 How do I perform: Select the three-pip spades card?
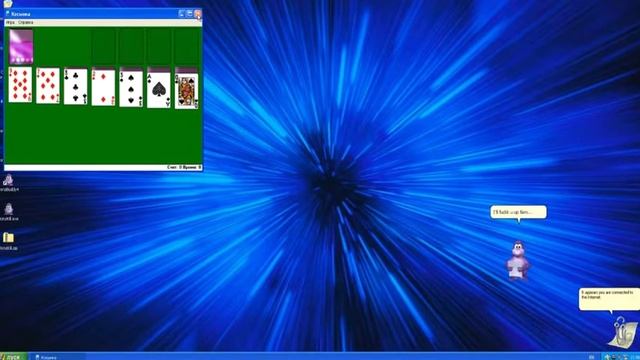pyautogui.click(x=131, y=89)
